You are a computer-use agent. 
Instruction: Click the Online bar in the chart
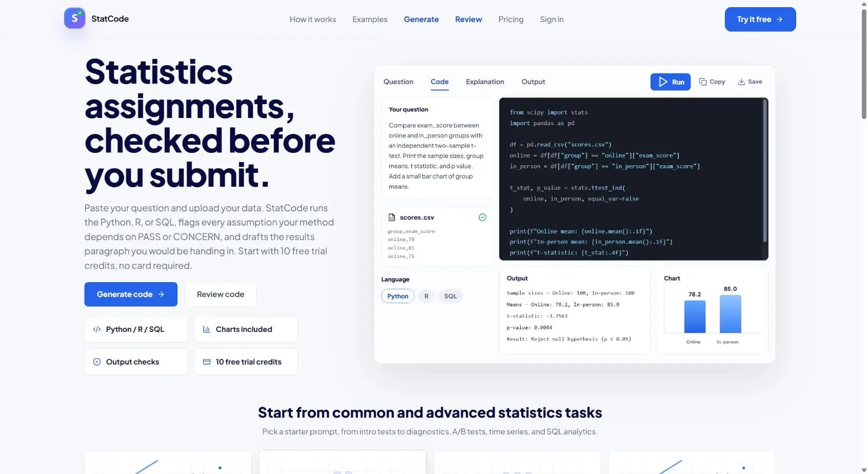click(x=695, y=317)
